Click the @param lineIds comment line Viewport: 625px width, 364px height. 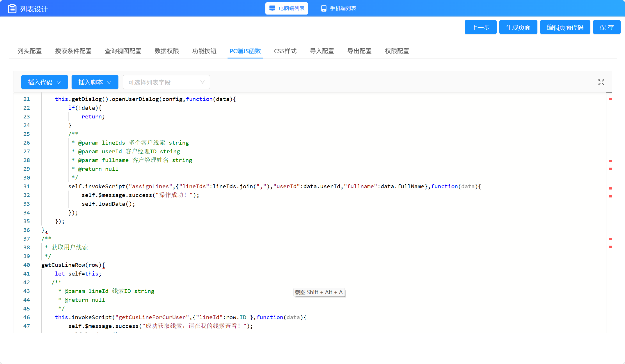[130, 143]
